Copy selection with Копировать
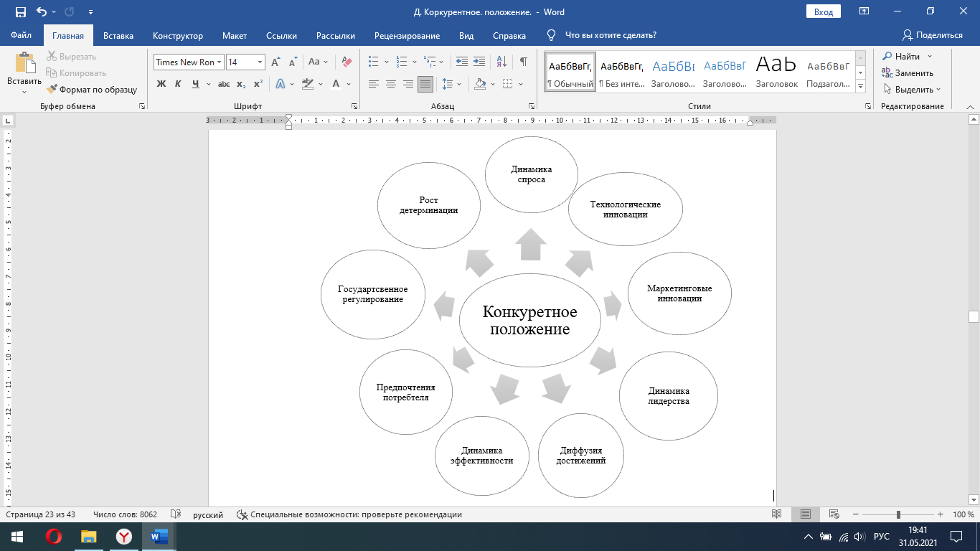This screenshot has width=980, height=551. pyautogui.click(x=76, y=73)
